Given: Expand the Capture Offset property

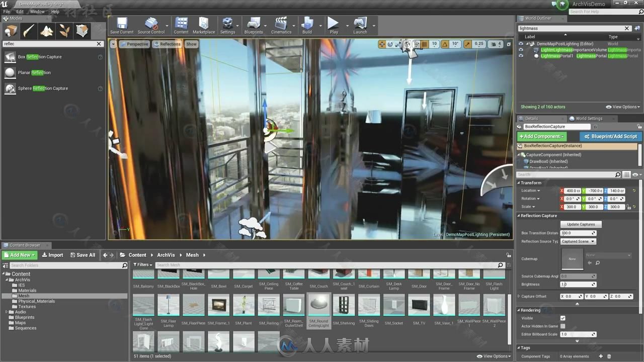Looking at the screenshot, I should pyautogui.click(x=519, y=296).
